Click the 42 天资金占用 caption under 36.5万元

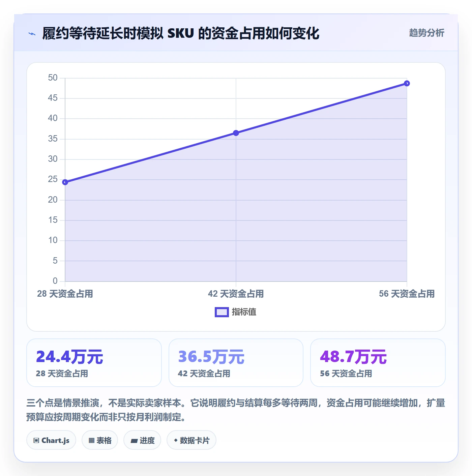click(204, 374)
